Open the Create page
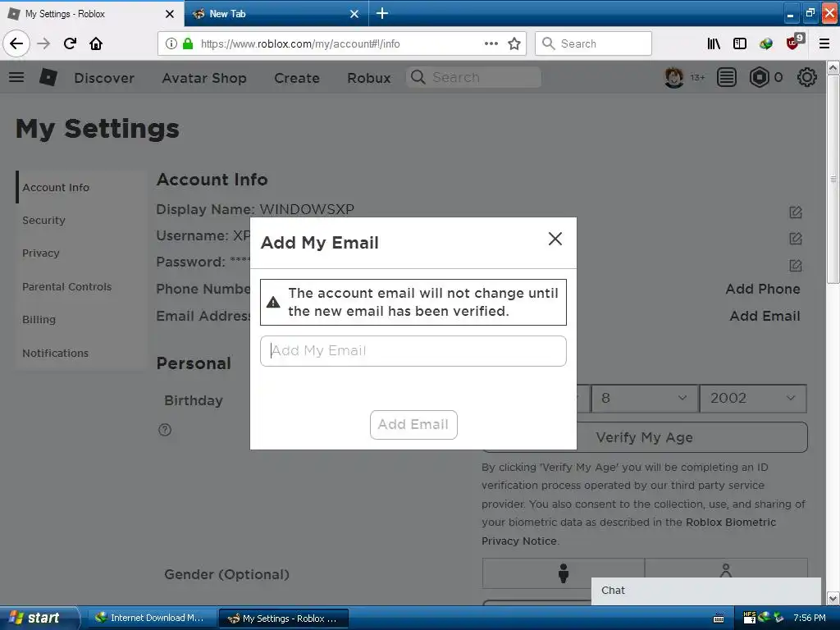Screen dimensions: 840x630 (x=297, y=78)
